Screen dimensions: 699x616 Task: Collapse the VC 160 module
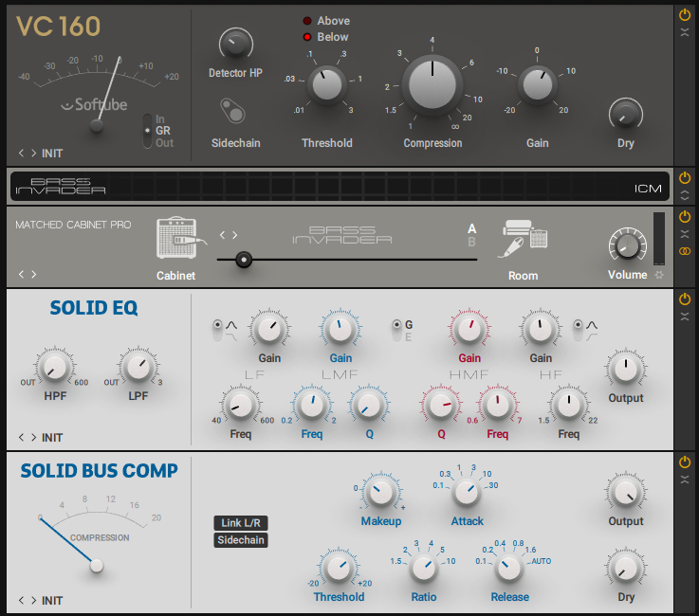[x=685, y=32]
